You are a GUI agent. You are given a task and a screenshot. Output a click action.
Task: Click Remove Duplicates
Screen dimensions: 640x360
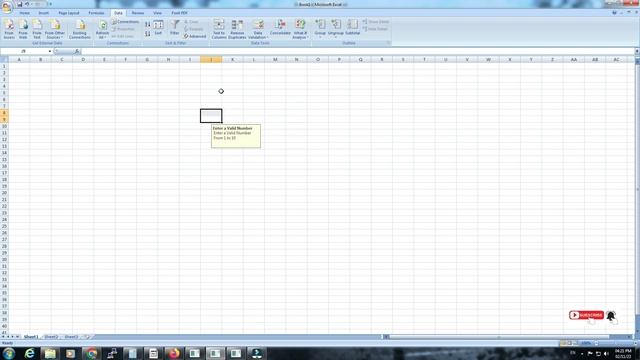point(237,29)
